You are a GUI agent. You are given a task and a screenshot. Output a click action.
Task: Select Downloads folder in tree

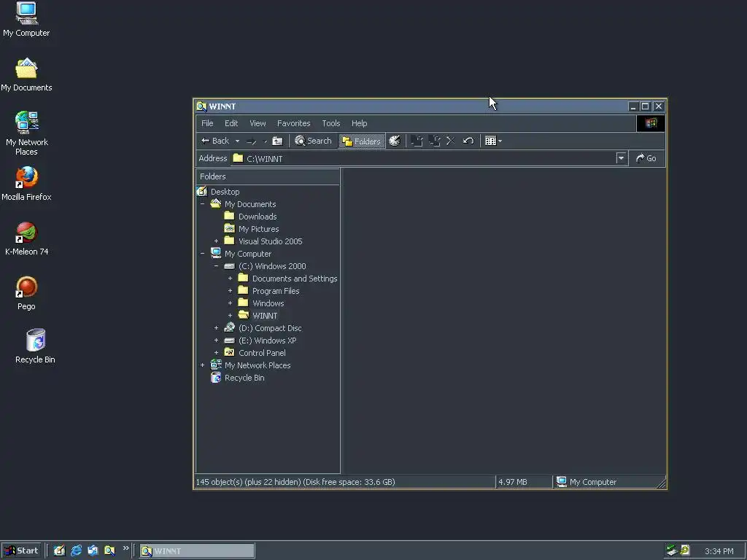click(x=258, y=217)
